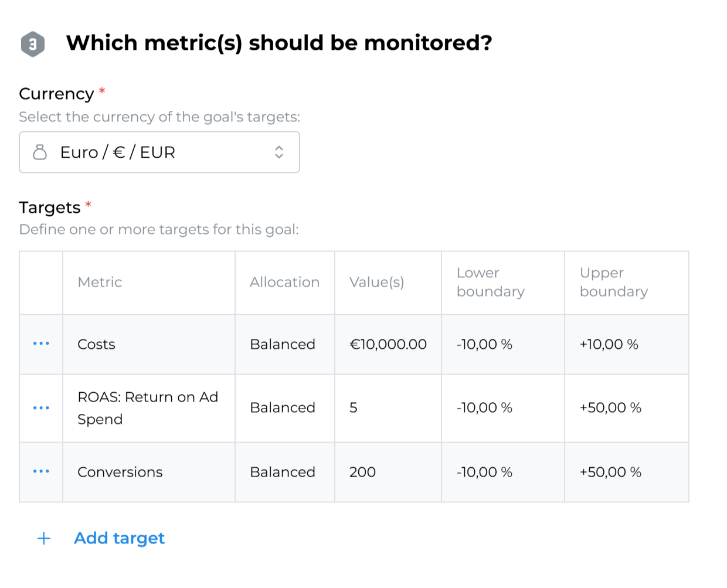The image size is (727, 588).
Task: Open the Conversions row three-dot menu
Action: point(41,471)
